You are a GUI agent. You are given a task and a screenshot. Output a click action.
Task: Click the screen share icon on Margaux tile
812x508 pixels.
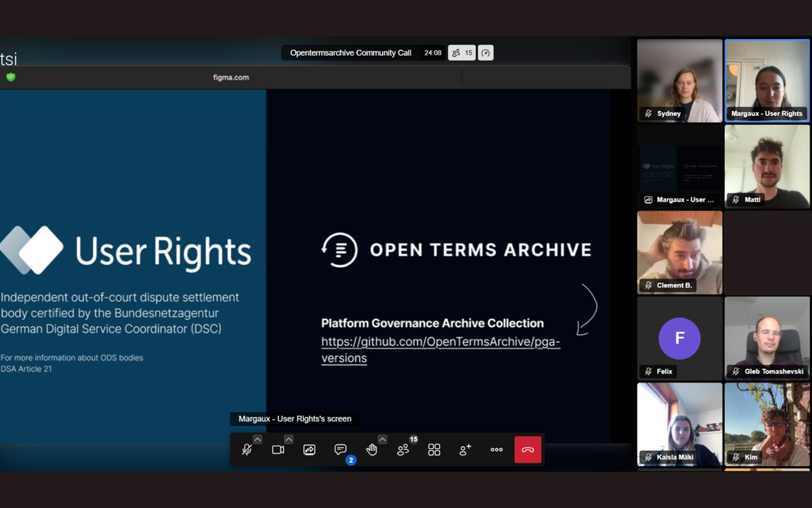tap(648, 199)
